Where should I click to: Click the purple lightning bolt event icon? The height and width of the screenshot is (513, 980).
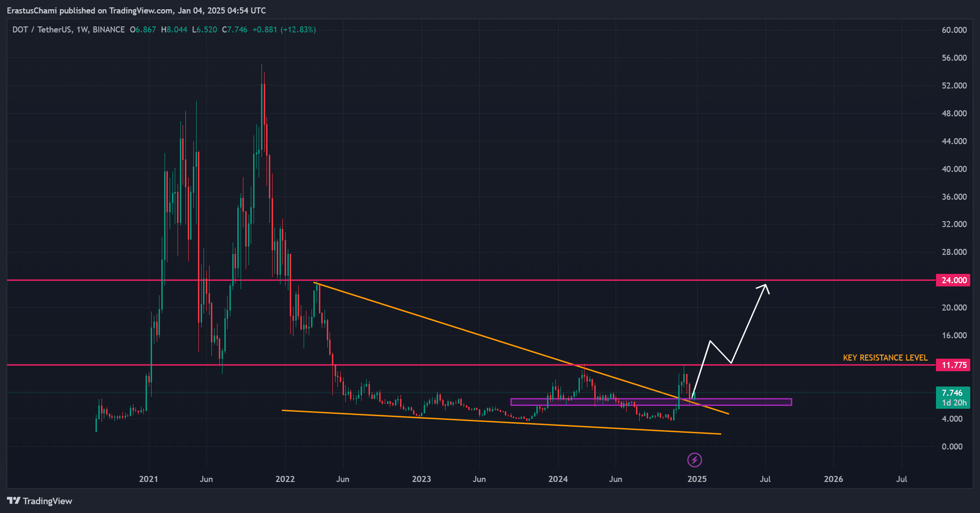click(x=694, y=460)
